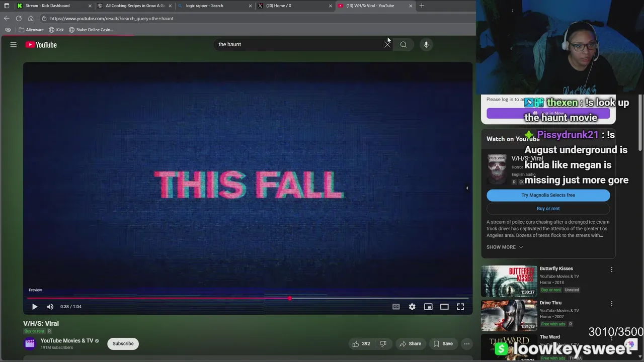The image size is (644, 362).
Task: Like the video with thumbs up
Action: pos(361,344)
